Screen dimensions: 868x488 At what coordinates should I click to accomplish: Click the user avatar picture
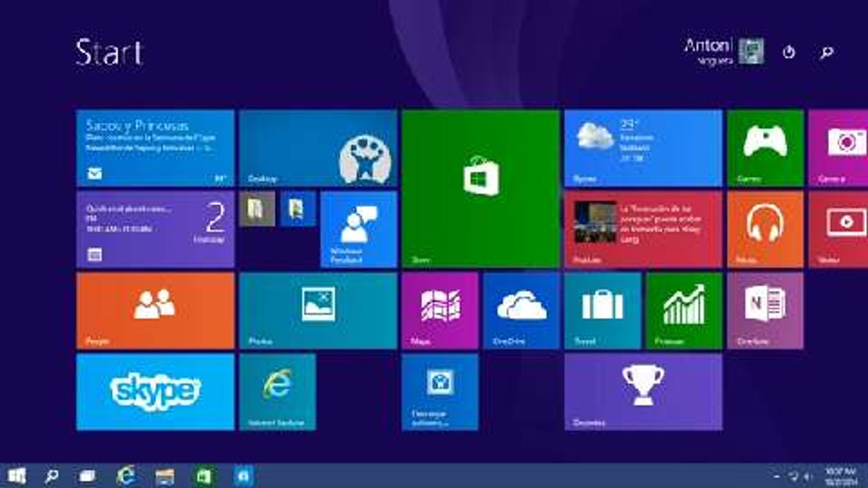[751, 51]
